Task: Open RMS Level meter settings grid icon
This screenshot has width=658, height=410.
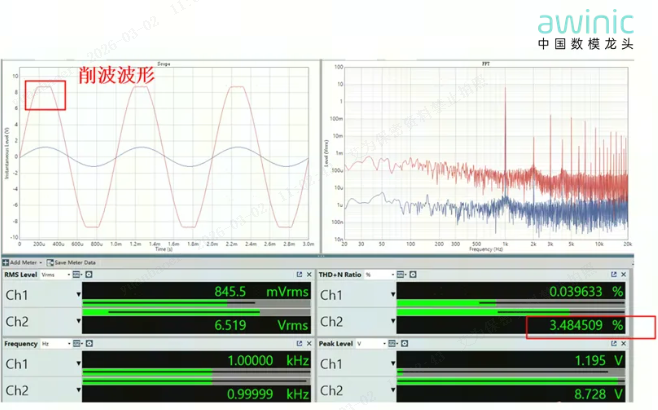Action: coord(77,275)
